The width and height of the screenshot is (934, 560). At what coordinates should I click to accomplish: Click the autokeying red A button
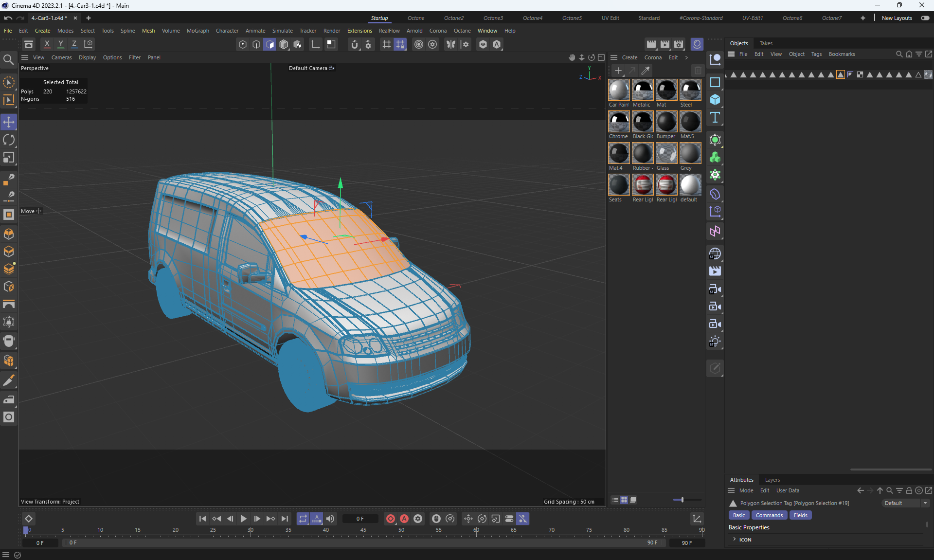click(404, 519)
